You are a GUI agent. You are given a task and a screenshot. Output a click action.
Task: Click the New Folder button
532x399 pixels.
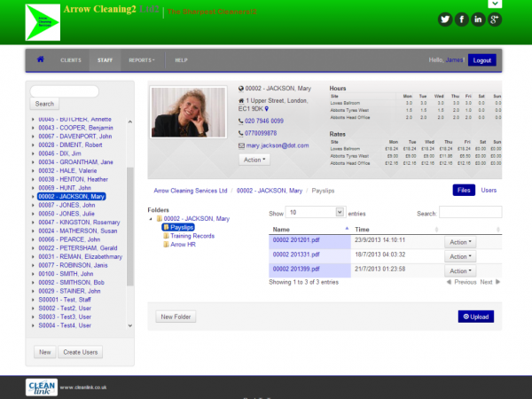point(176,317)
